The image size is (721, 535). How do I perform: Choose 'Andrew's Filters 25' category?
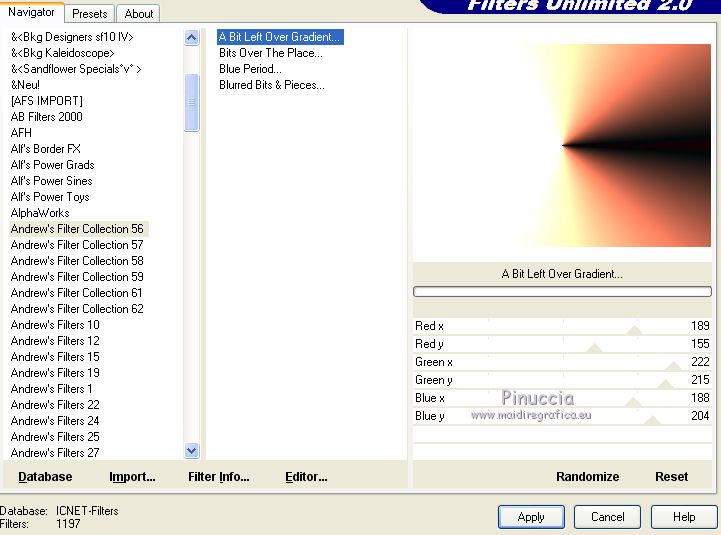point(55,437)
